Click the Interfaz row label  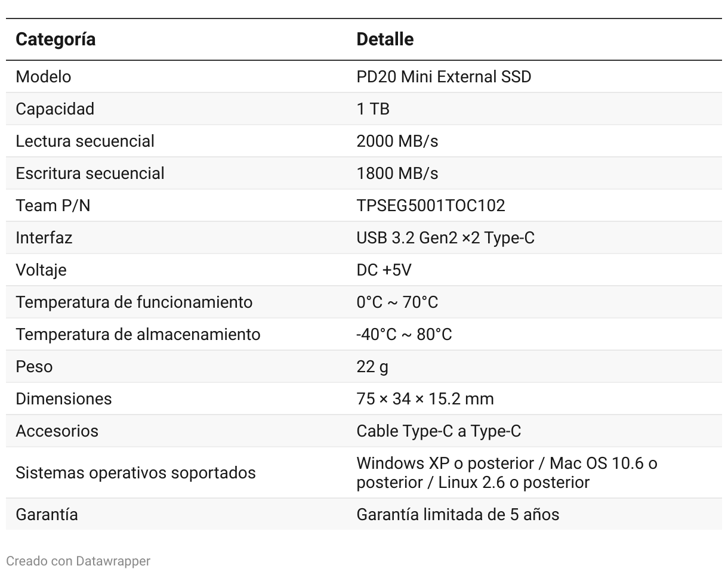point(44,238)
